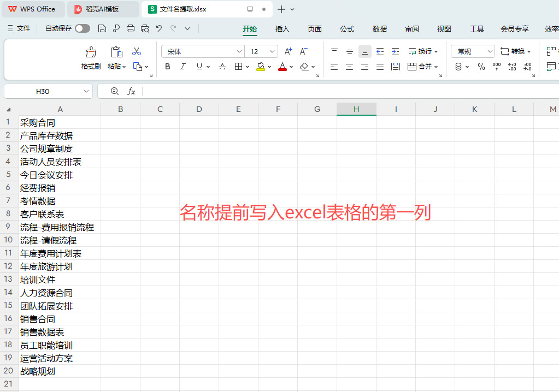Center text horizontally
This screenshot has height=392, width=559.
point(349,67)
